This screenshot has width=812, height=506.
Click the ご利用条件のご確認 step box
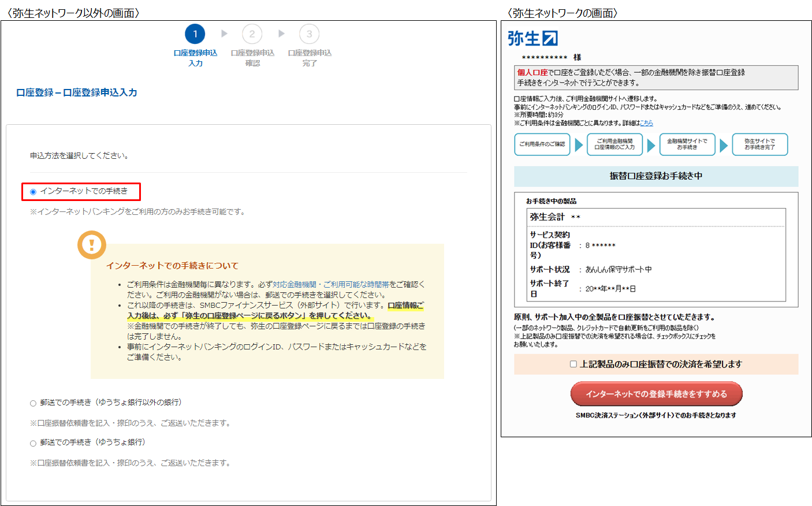point(542,144)
